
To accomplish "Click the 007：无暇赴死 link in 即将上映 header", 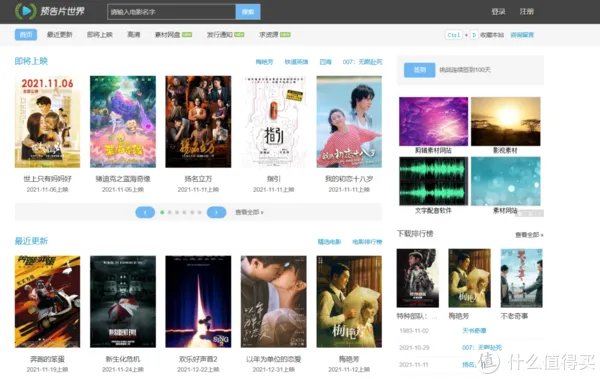I will [x=362, y=62].
